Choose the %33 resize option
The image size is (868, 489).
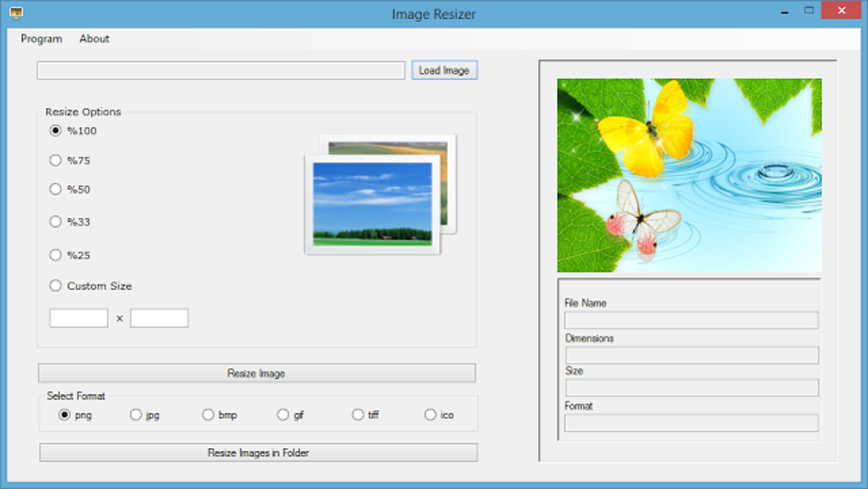click(x=56, y=222)
